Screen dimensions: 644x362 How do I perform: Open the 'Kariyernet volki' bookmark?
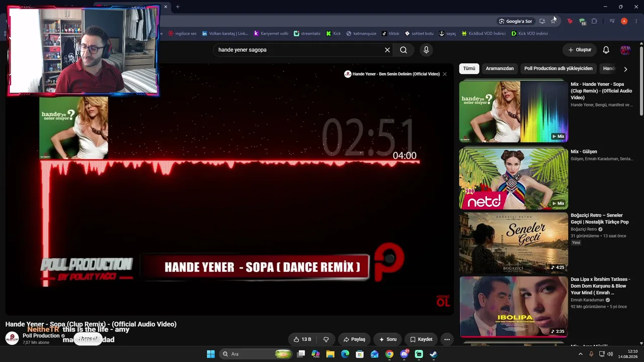pos(271,34)
